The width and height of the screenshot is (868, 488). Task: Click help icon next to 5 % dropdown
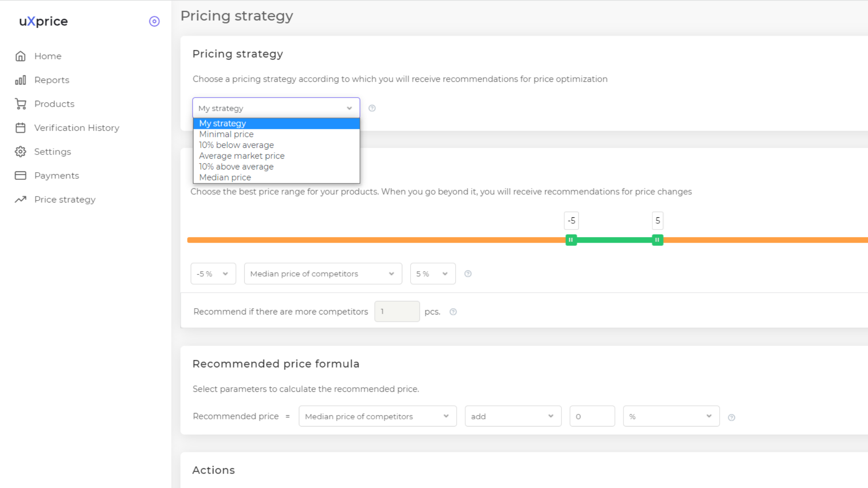(468, 274)
